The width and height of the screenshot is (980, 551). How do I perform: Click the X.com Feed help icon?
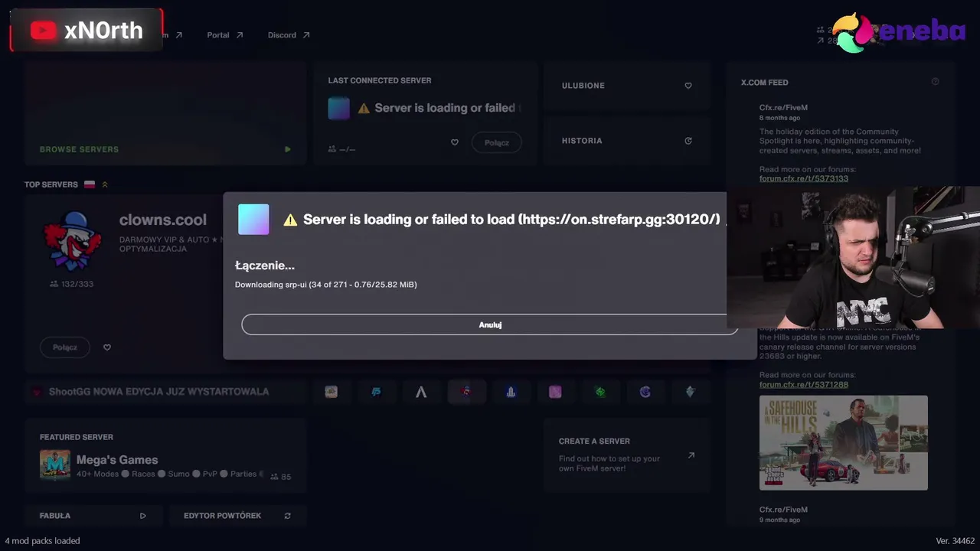pyautogui.click(x=935, y=82)
